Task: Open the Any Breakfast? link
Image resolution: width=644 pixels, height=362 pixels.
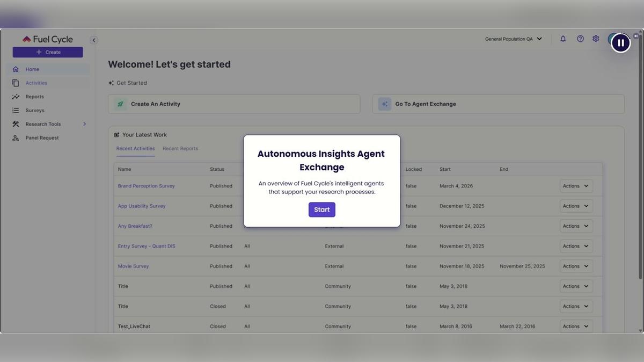Action: pyautogui.click(x=135, y=226)
